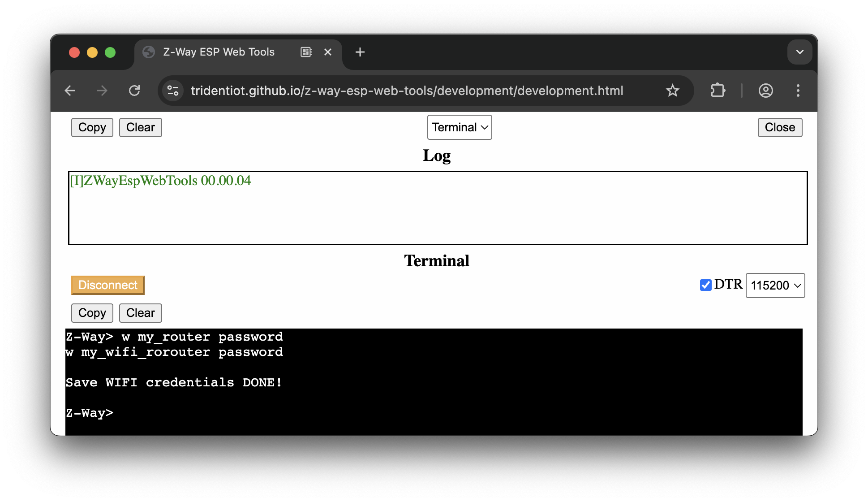
Task: Click Clear button below Disconnect
Action: (x=140, y=313)
